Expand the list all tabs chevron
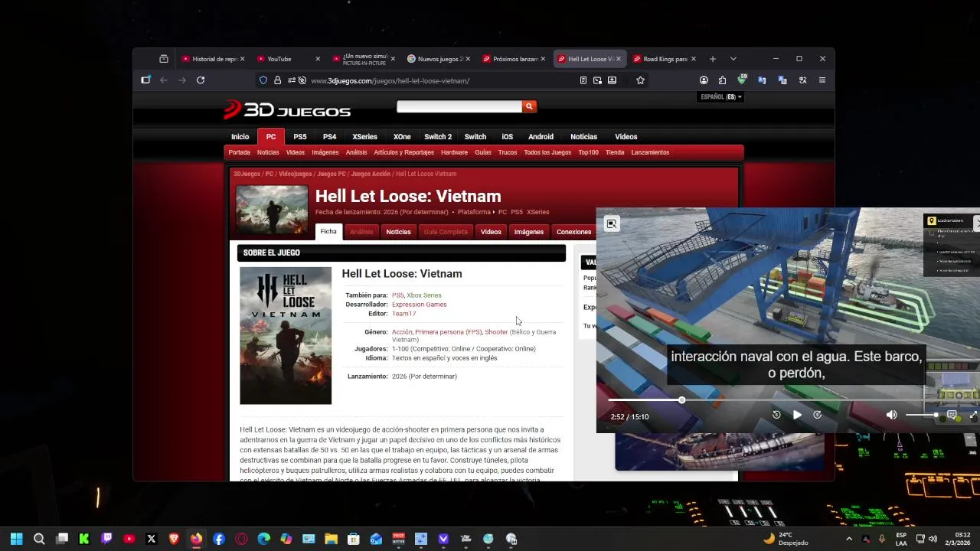Viewport: 980px width, 551px height. (733, 59)
